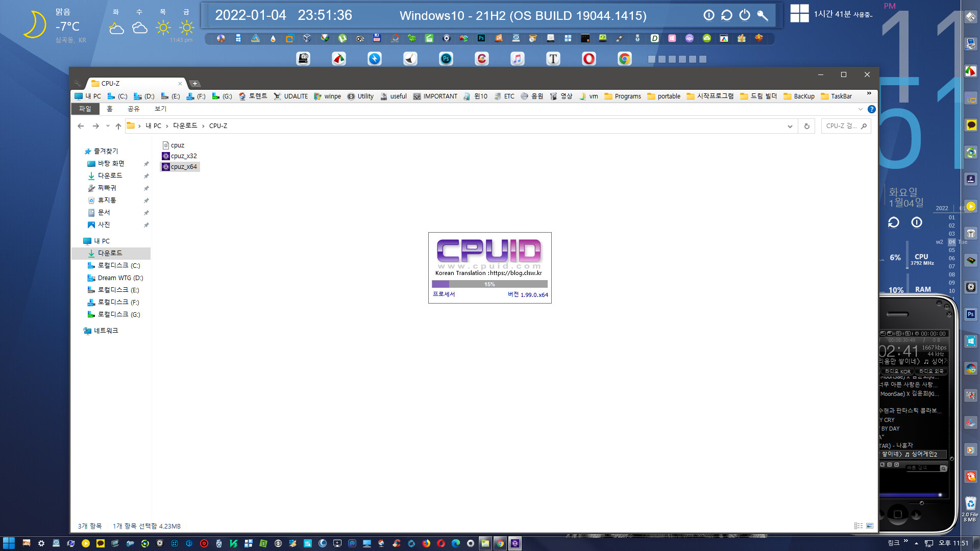Show more bookmark bar items
The width and height of the screenshot is (980, 551).
(x=869, y=93)
